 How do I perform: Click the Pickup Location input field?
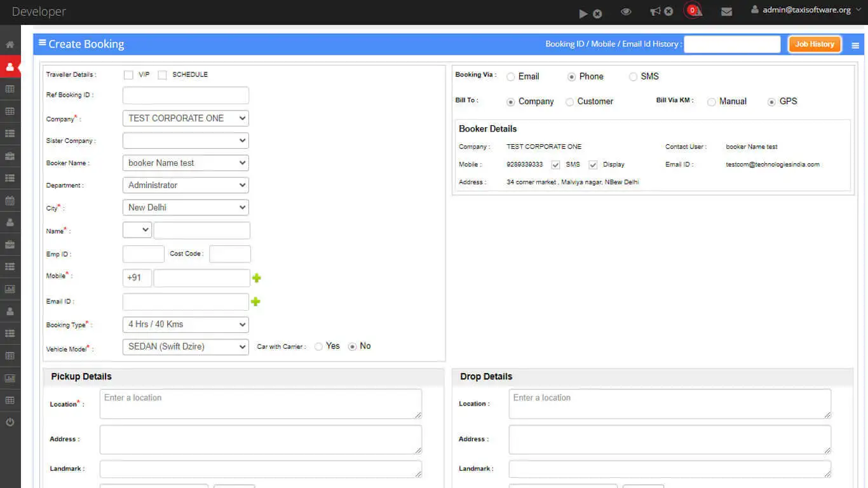pos(261,403)
